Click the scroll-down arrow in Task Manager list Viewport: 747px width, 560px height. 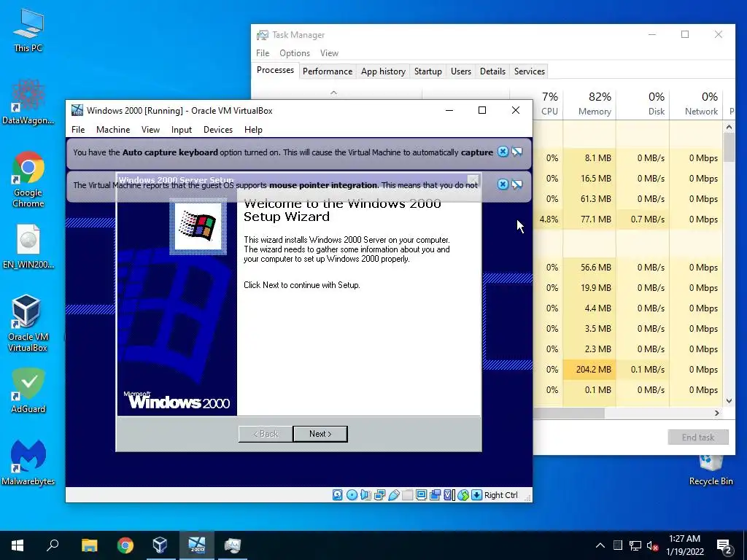point(729,401)
